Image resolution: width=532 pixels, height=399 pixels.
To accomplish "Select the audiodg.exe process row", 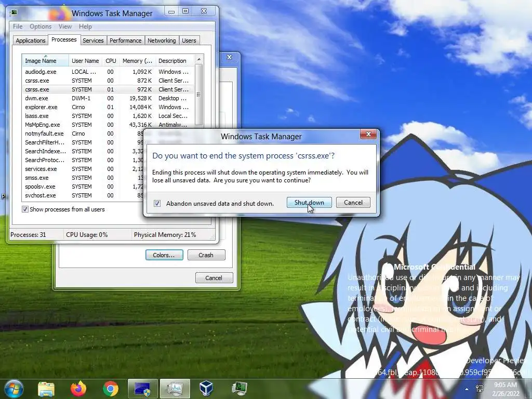I will (x=108, y=72).
